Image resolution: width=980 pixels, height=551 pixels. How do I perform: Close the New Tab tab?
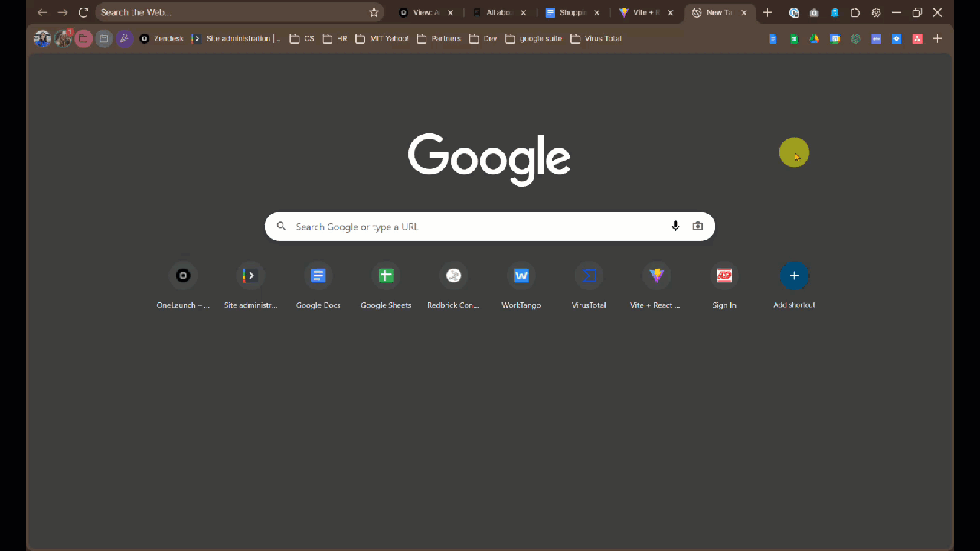[743, 13]
